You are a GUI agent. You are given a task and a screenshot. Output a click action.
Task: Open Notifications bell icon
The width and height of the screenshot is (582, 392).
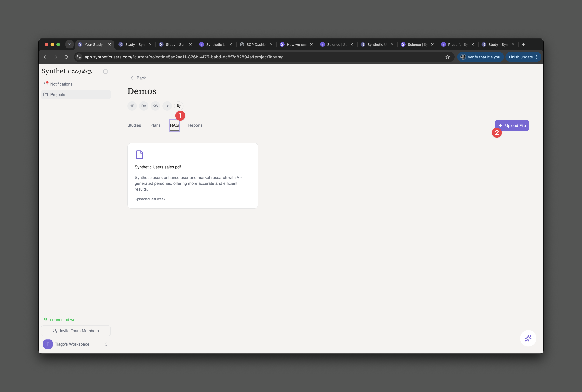coord(46,84)
